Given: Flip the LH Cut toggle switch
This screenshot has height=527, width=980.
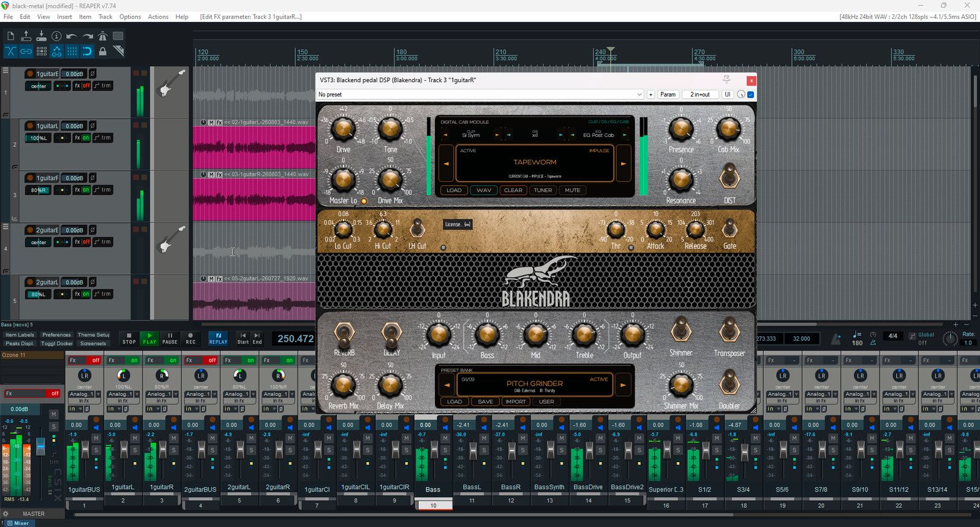Looking at the screenshot, I should [x=417, y=228].
